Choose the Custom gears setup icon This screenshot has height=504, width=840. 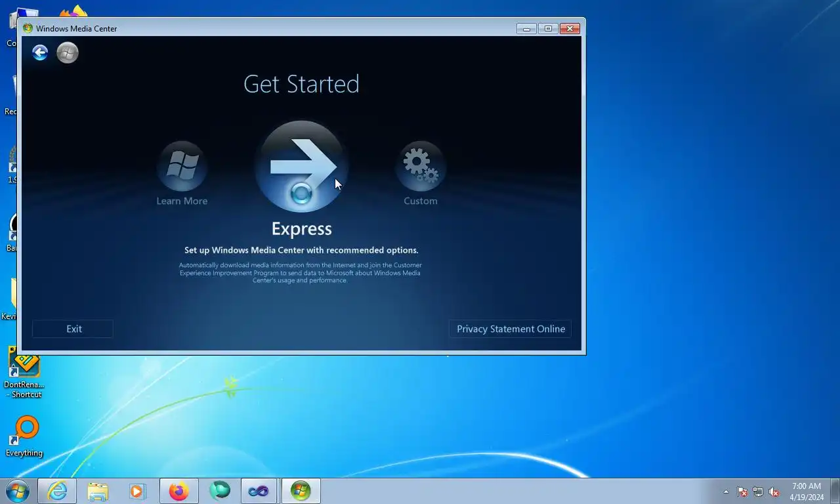(x=420, y=165)
